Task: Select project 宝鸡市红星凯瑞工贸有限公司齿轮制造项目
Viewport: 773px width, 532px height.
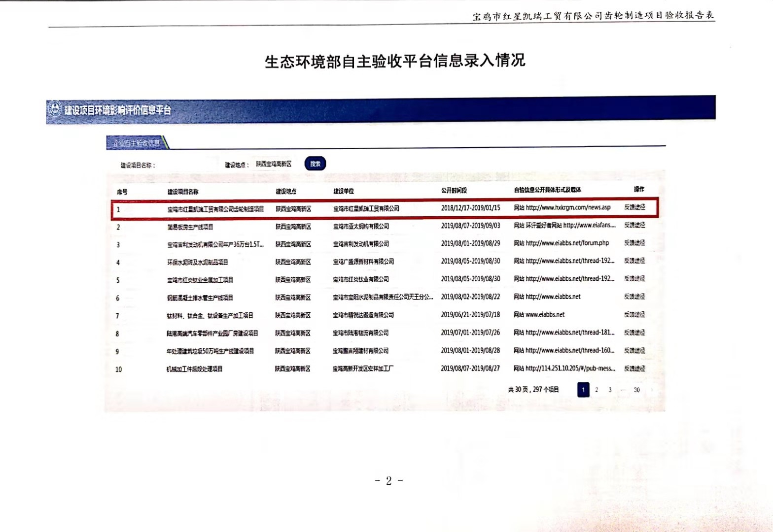Action: coord(215,209)
